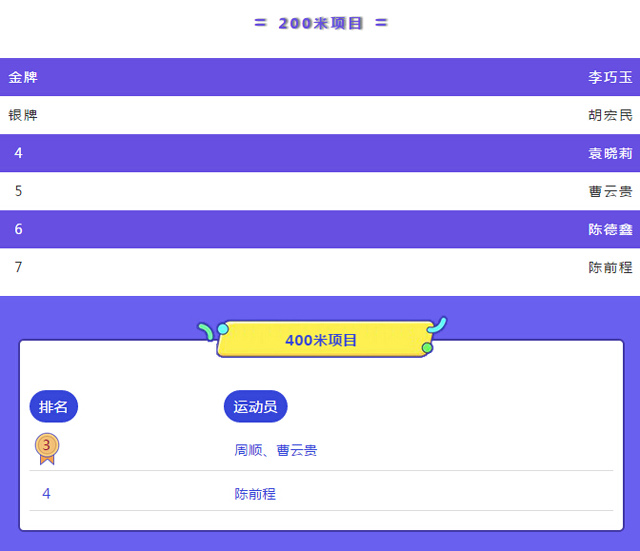Click 周顺、曹云贵 in the 400米 table
This screenshot has width=640, height=551.
(276, 450)
